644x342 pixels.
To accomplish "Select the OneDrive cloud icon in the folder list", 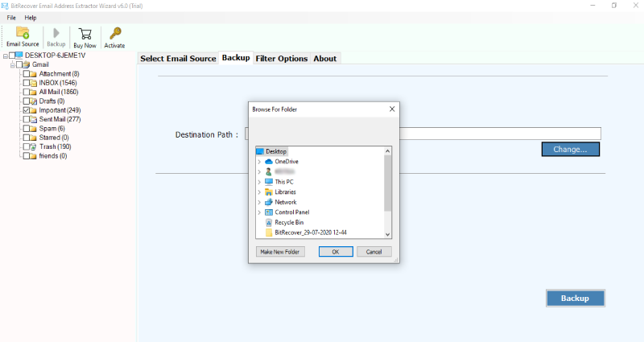I will point(269,162).
